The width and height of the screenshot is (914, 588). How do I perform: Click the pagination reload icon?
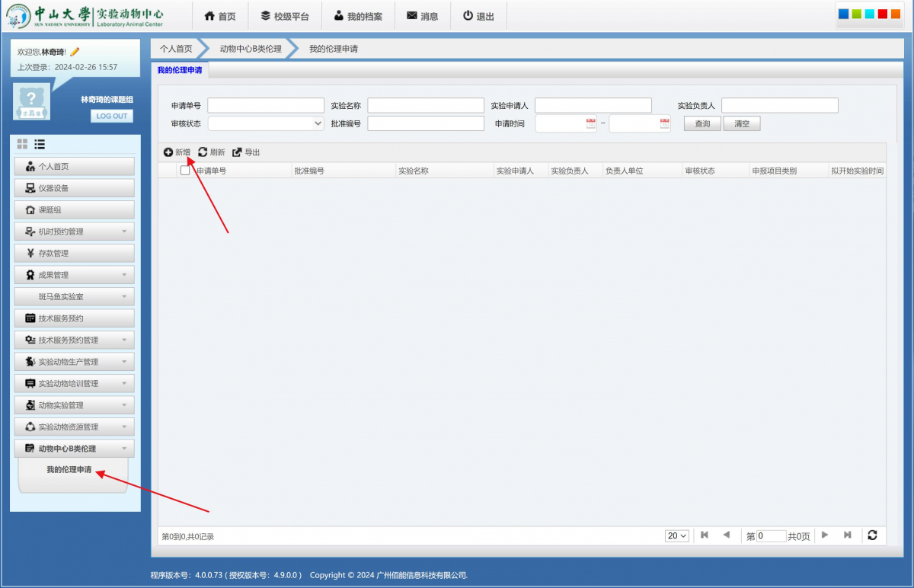pos(872,535)
